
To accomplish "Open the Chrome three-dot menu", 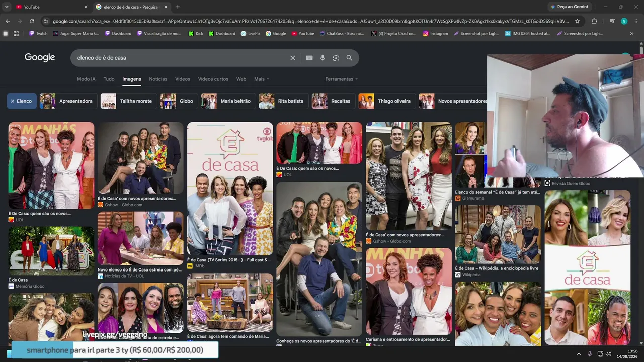I will 636,21.
